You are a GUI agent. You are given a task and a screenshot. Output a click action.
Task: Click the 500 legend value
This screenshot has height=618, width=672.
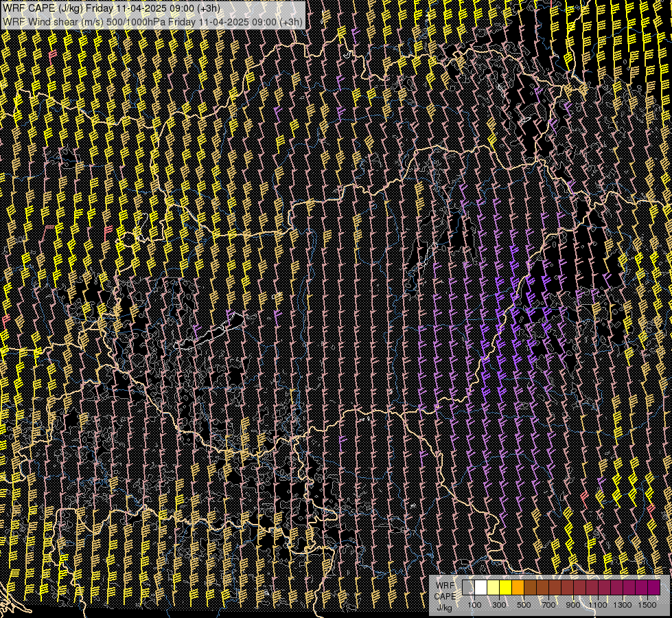[x=524, y=605]
